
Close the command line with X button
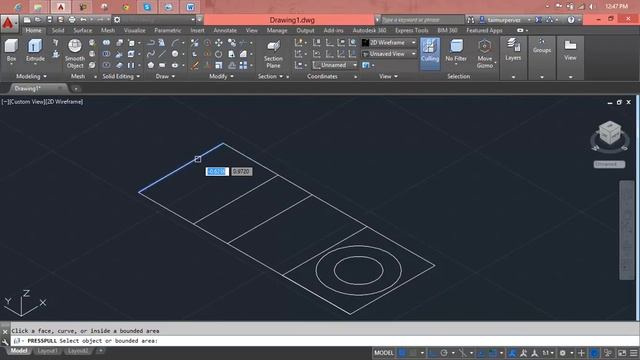[x=5, y=331]
